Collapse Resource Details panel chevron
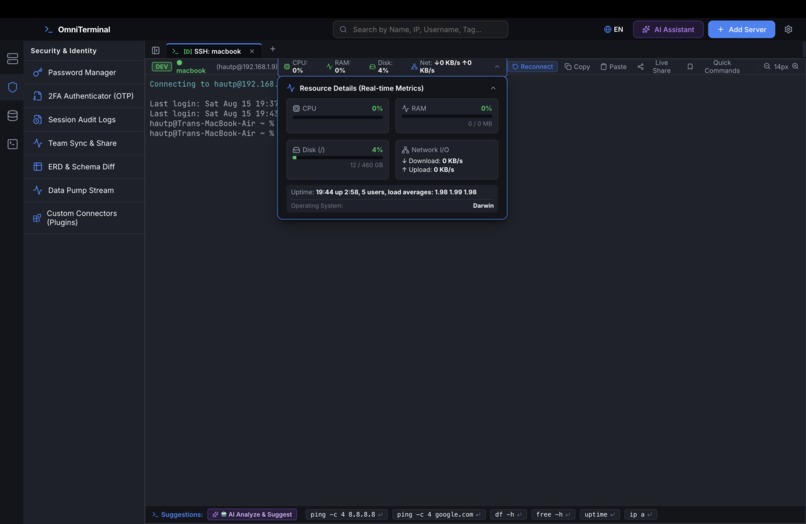 click(x=493, y=88)
